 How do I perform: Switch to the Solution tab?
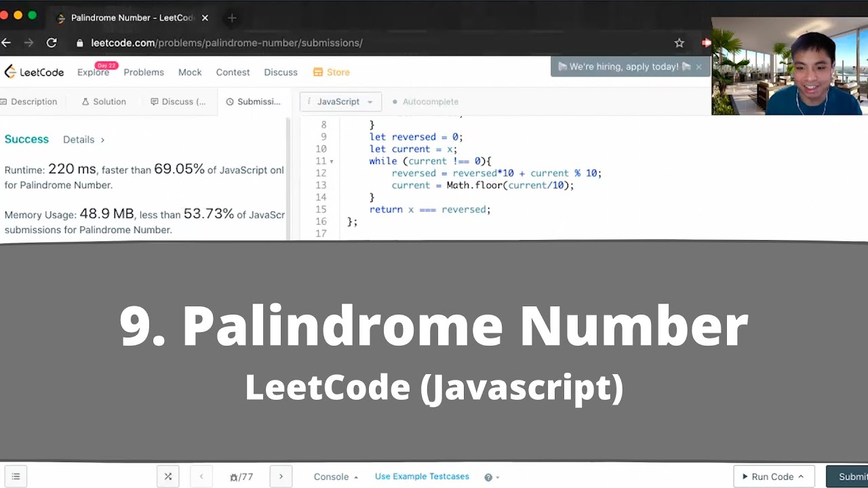(104, 102)
